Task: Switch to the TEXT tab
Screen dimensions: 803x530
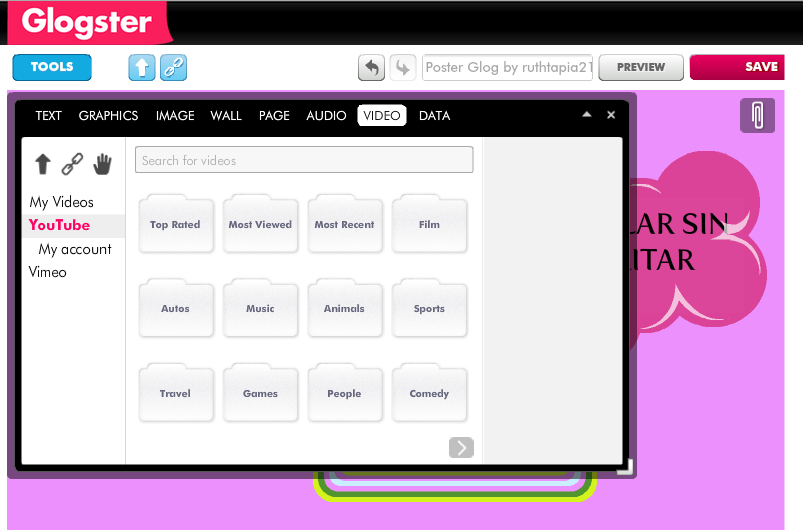Action: pyautogui.click(x=49, y=116)
